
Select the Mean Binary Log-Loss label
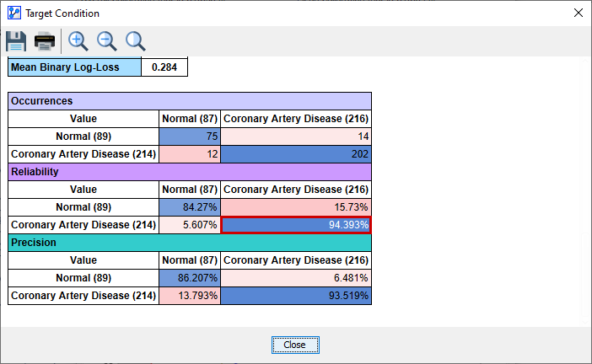pos(75,67)
